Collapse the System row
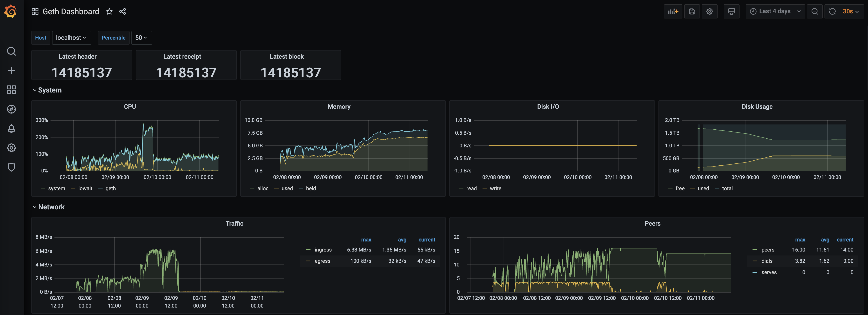The height and width of the screenshot is (315, 868). tap(50, 90)
